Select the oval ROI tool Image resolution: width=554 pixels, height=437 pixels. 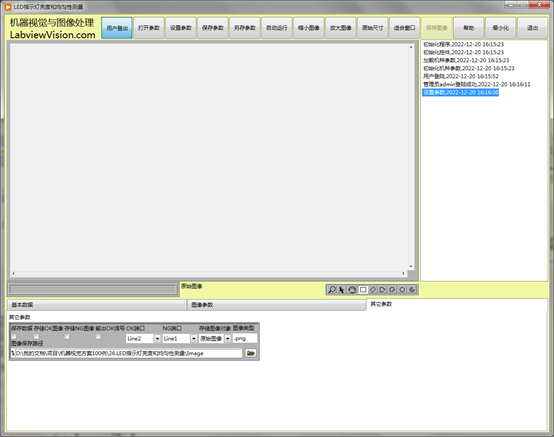click(402, 290)
